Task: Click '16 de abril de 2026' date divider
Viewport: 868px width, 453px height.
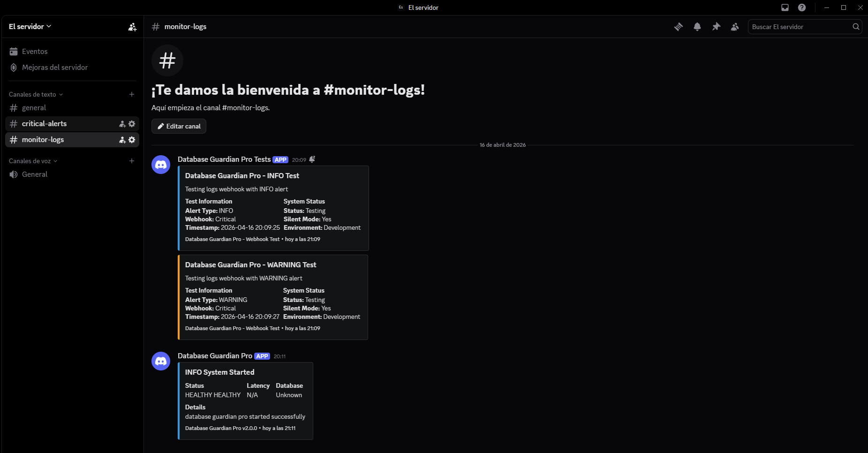Action: [502, 145]
